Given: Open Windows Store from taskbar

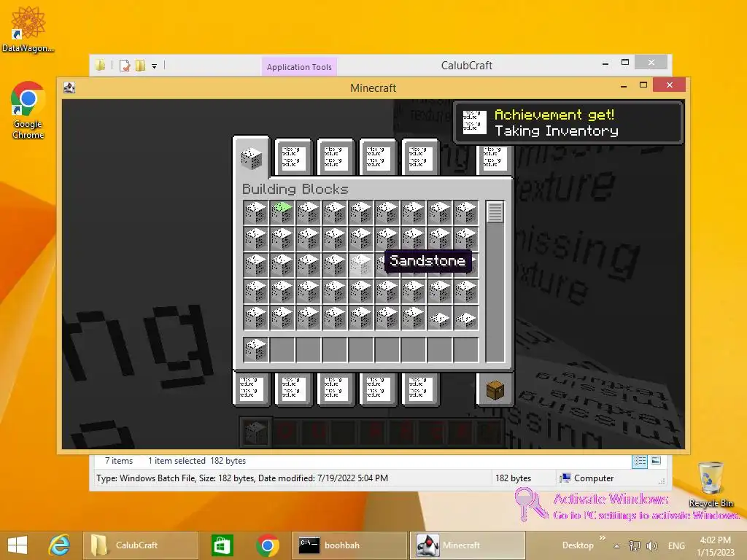Looking at the screenshot, I should click(222, 545).
